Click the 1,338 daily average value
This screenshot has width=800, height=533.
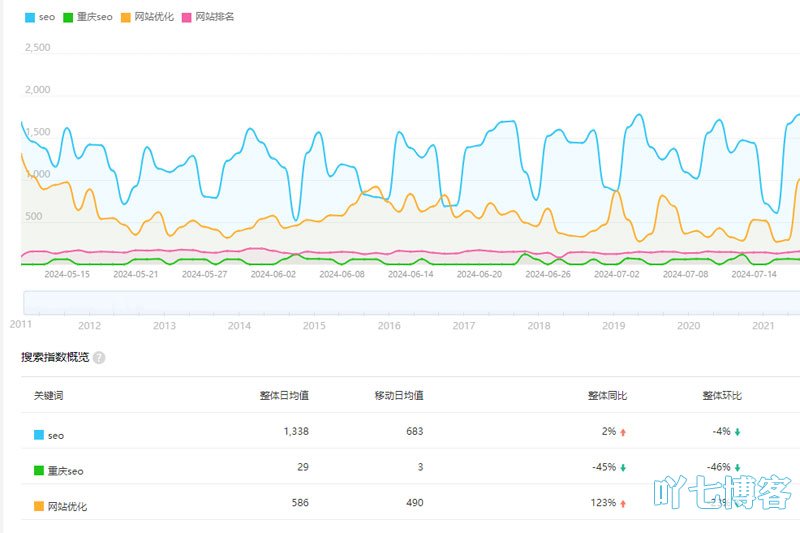(296, 432)
